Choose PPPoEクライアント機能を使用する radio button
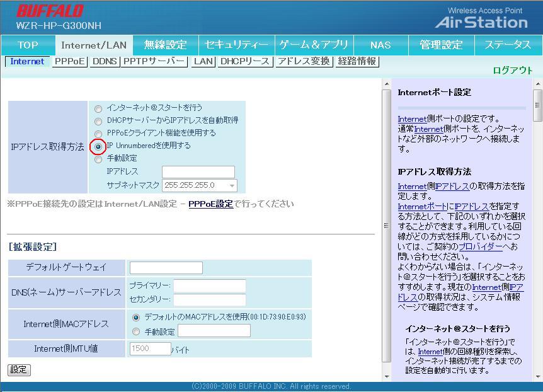 pos(98,134)
